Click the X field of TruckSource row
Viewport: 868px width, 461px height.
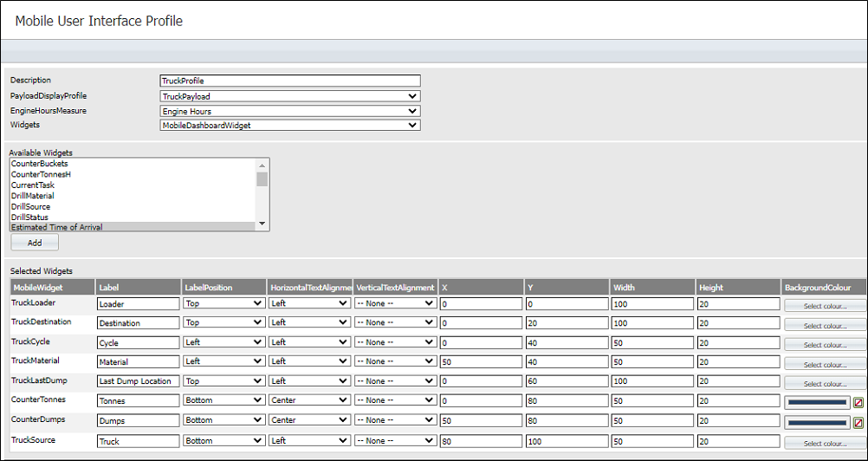481,441
